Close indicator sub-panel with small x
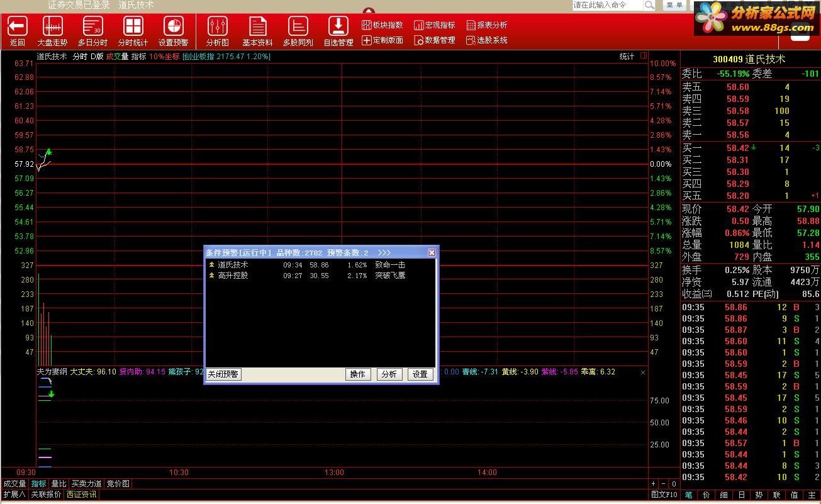 click(643, 372)
